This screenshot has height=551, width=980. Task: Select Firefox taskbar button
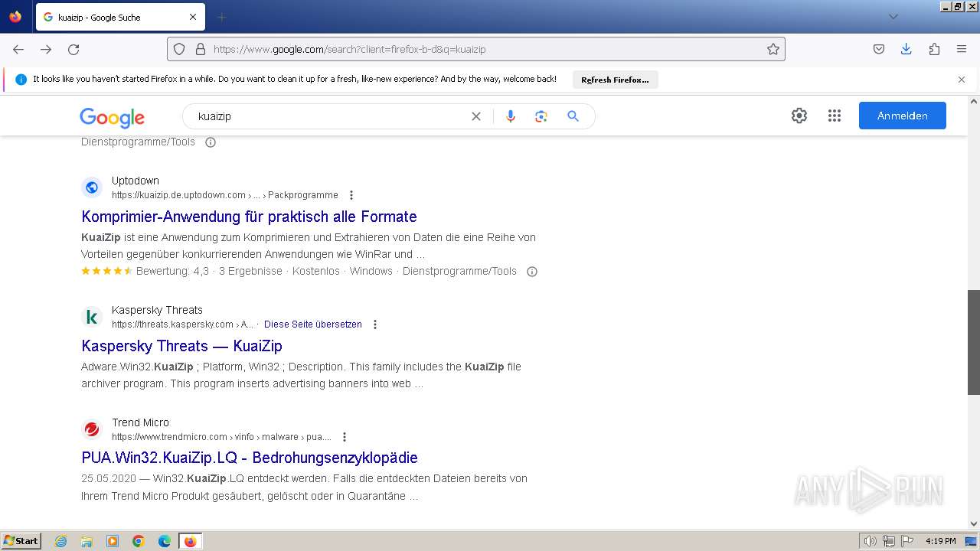191,541
